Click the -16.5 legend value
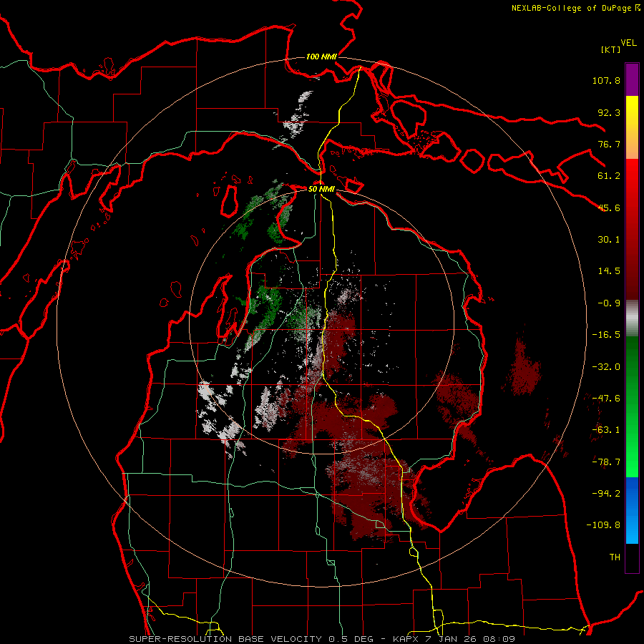The image size is (644, 644). 606,335
